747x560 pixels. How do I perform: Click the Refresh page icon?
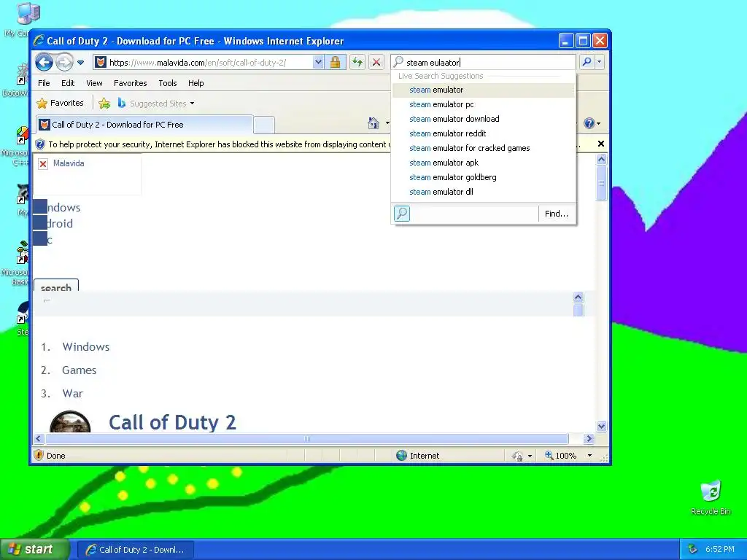tap(357, 63)
